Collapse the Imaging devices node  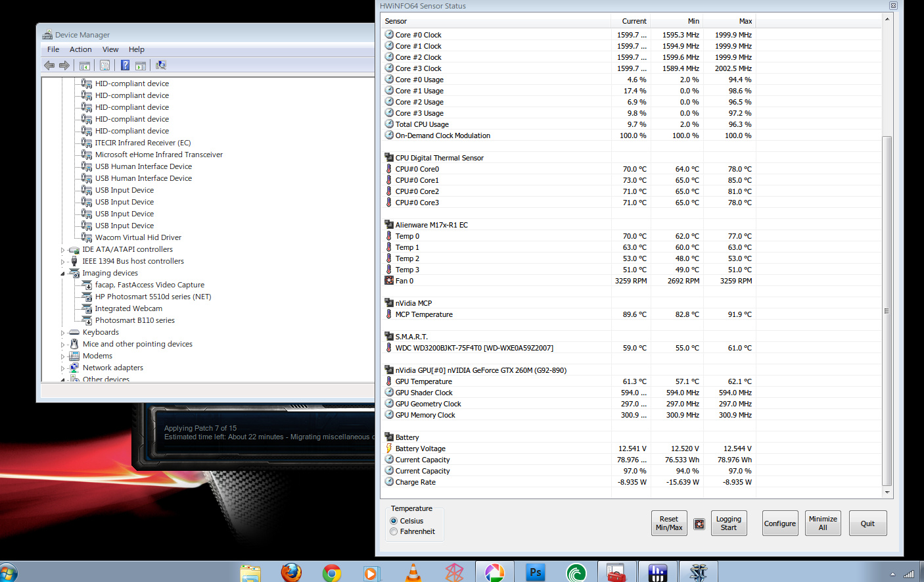click(63, 274)
